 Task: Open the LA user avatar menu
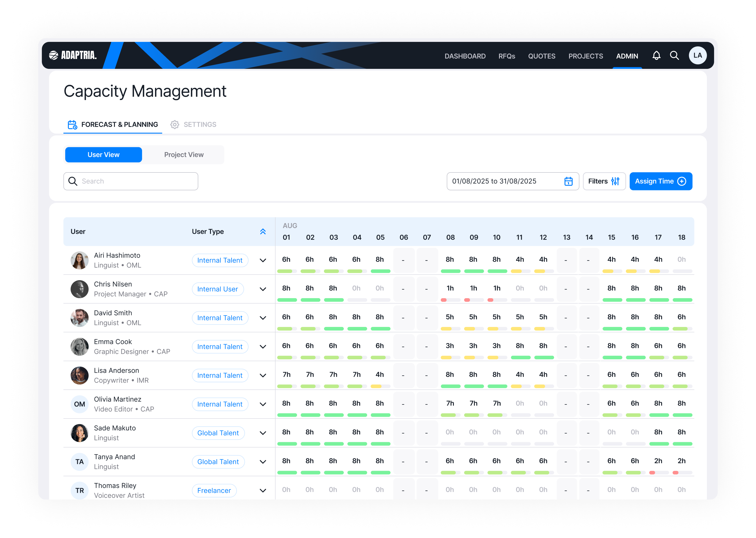[x=697, y=56]
